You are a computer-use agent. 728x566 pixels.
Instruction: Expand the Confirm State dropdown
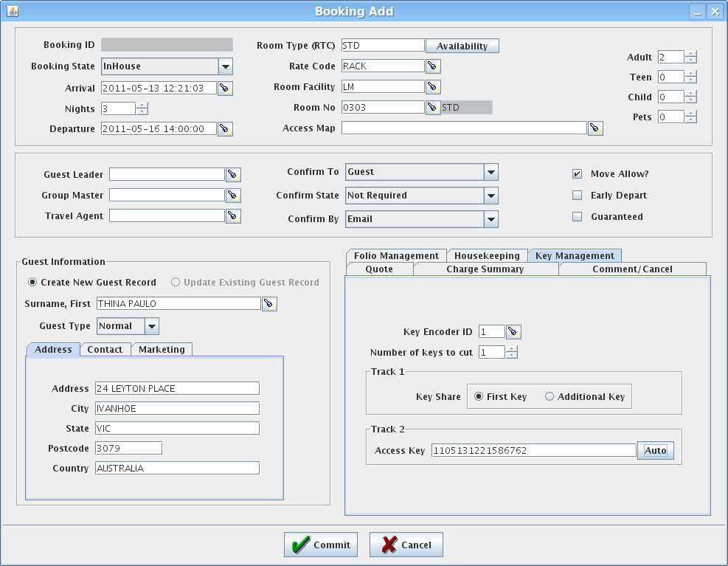490,196
